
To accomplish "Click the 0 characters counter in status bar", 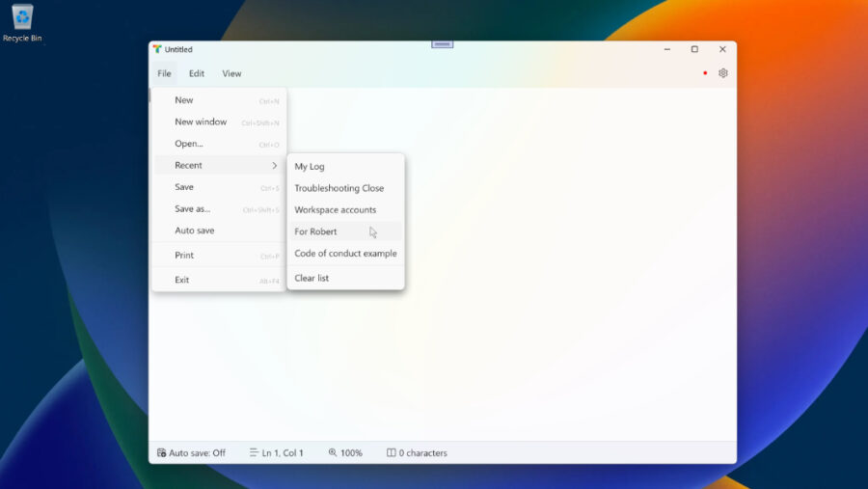I will 417,452.
